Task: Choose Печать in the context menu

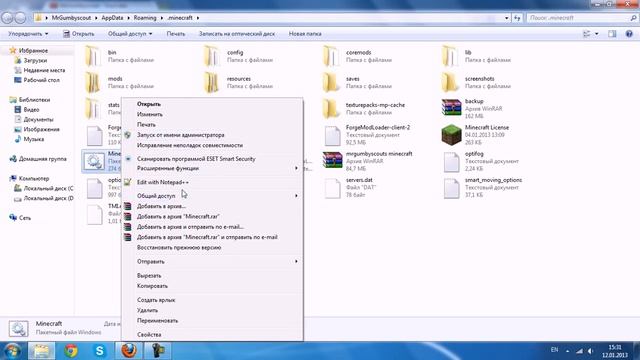Action: pyautogui.click(x=146, y=124)
